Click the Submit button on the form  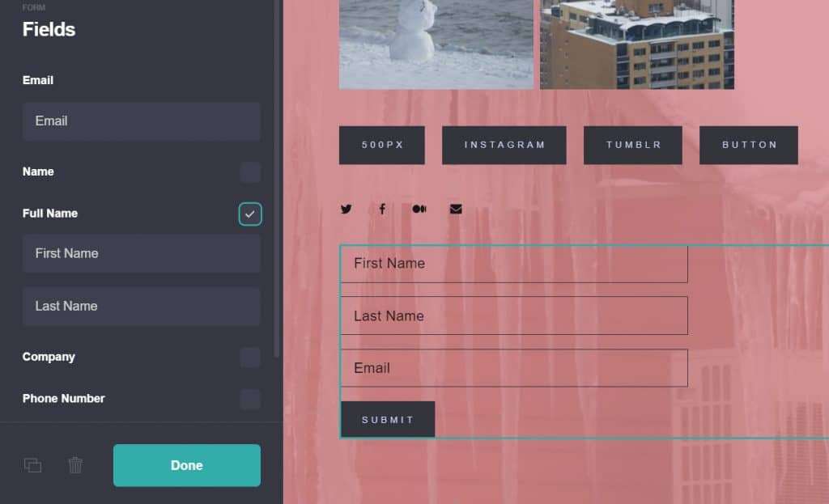pyautogui.click(x=388, y=420)
